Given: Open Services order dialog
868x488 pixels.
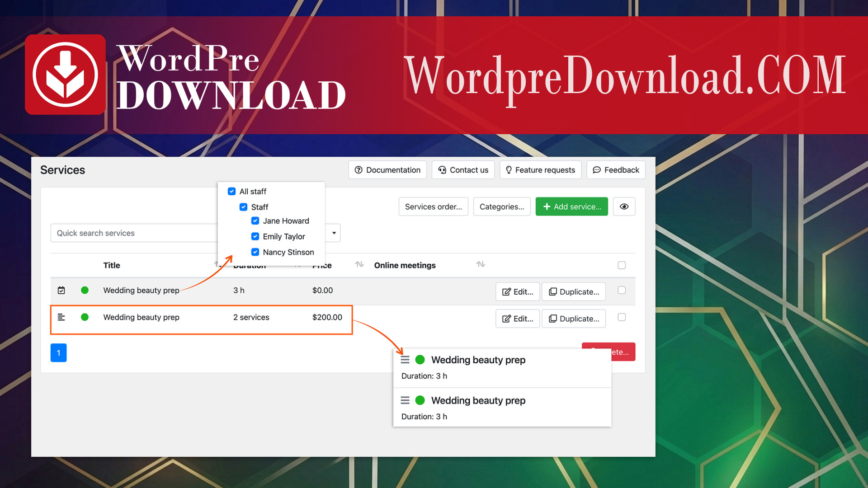Looking at the screenshot, I should click(433, 206).
